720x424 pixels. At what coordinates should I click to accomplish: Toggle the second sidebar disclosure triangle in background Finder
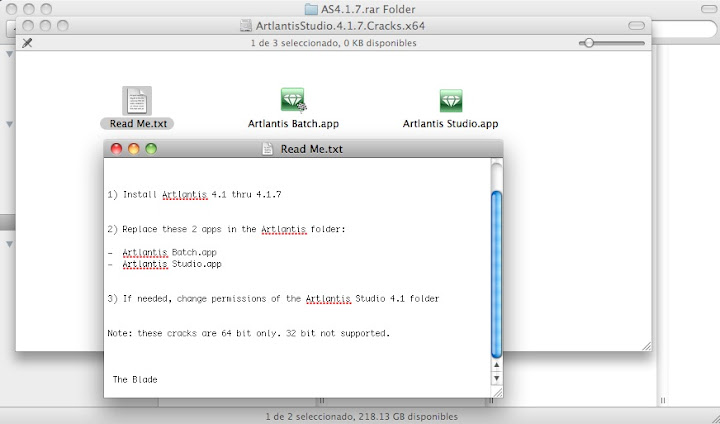[x=9, y=124]
